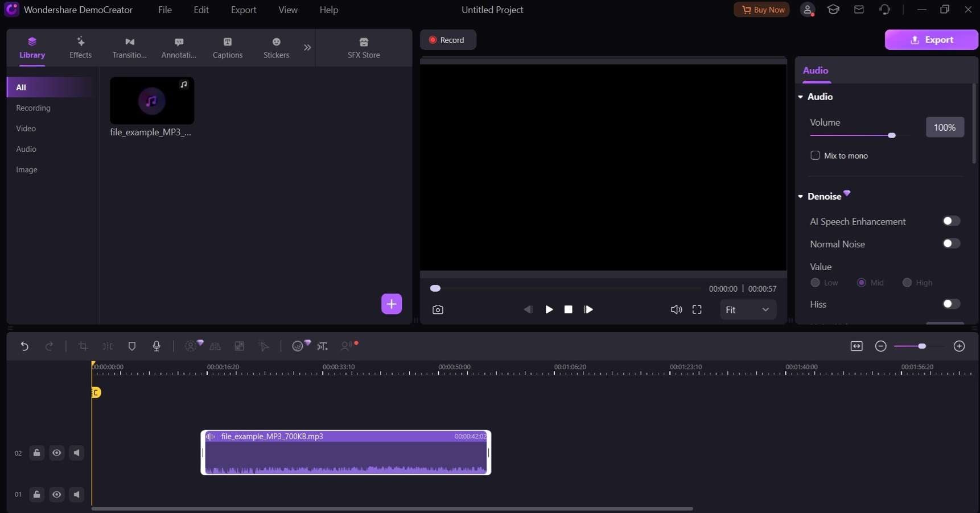The image size is (980, 513).
Task: Collapse the Denoise section
Action: [x=801, y=196]
